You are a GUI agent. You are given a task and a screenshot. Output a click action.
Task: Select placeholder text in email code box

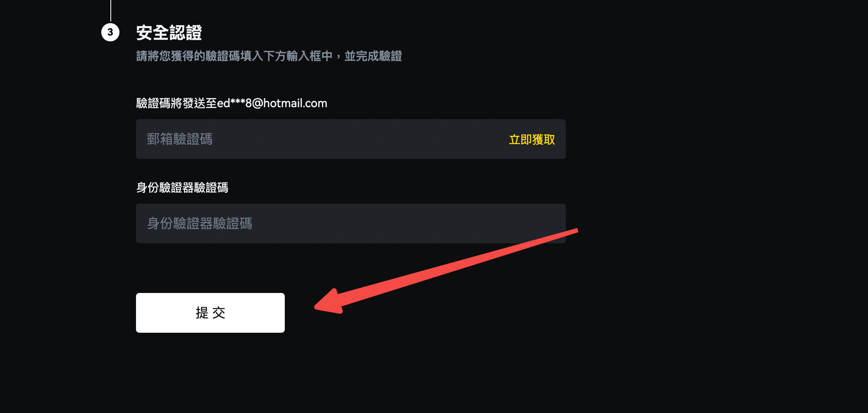pos(180,139)
